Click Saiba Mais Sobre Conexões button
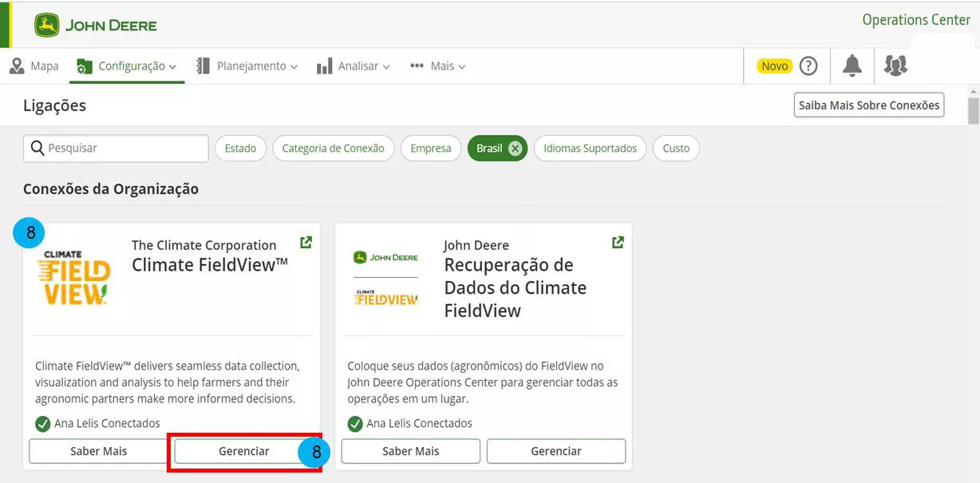This screenshot has width=980, height=483. click(868, 105)
